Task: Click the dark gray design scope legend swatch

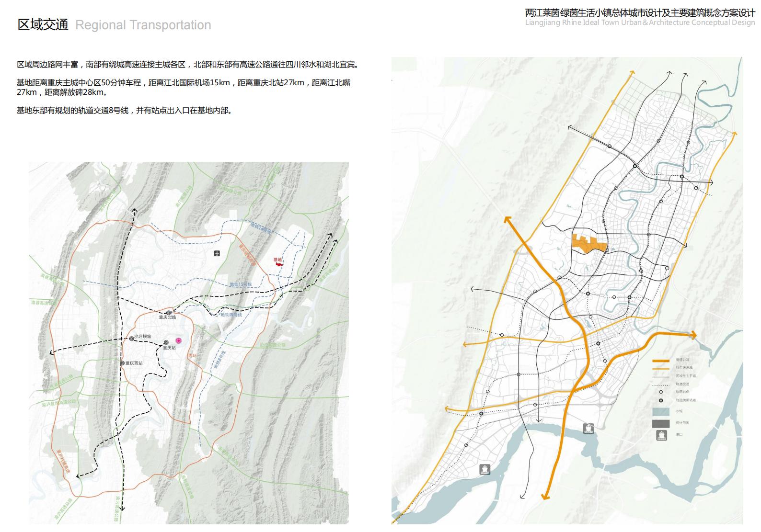Action: (x=661, y=423)
